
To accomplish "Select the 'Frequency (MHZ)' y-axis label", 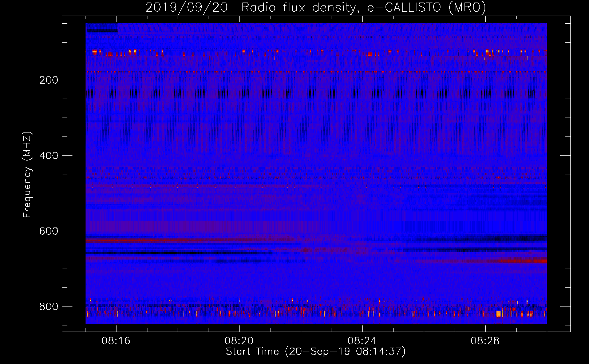I will (x=27, y=174).
